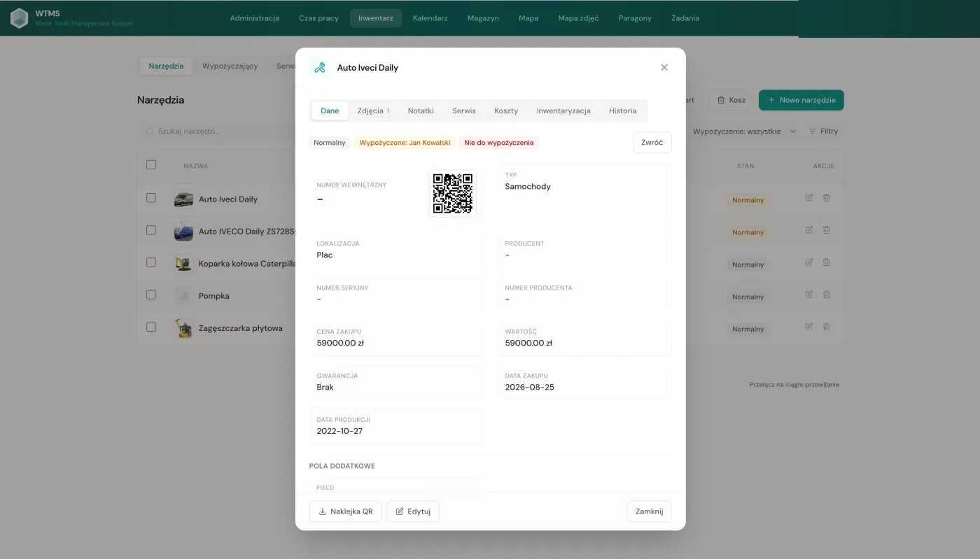
Task: Open the Filtry filter button
Action: coord(823,132)
